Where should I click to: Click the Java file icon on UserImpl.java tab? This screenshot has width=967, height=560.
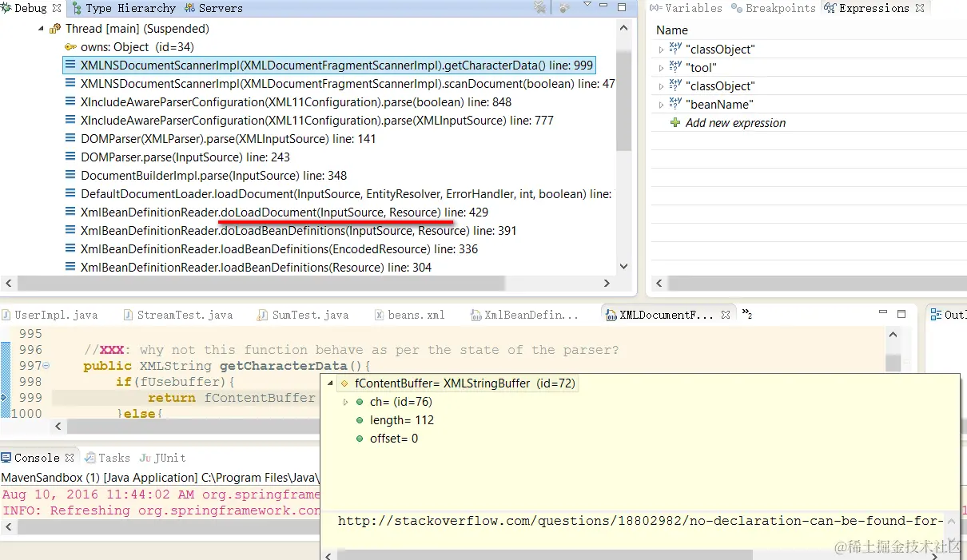pyautogui.click(x=7, y=315)
